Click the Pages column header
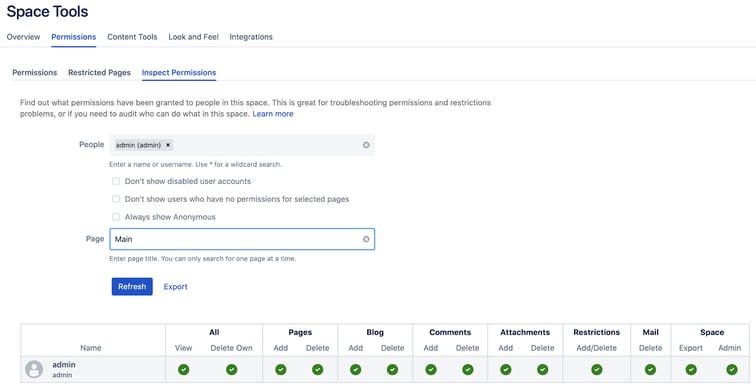This screenshot has width=756, height=388. (x=300, y=333)
